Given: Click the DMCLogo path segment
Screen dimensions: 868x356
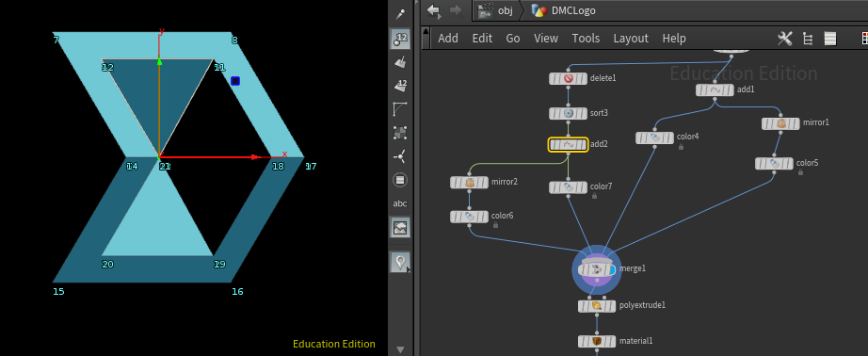Looking at the screenshot, I should pyautogui.click(x=564, y=10).
